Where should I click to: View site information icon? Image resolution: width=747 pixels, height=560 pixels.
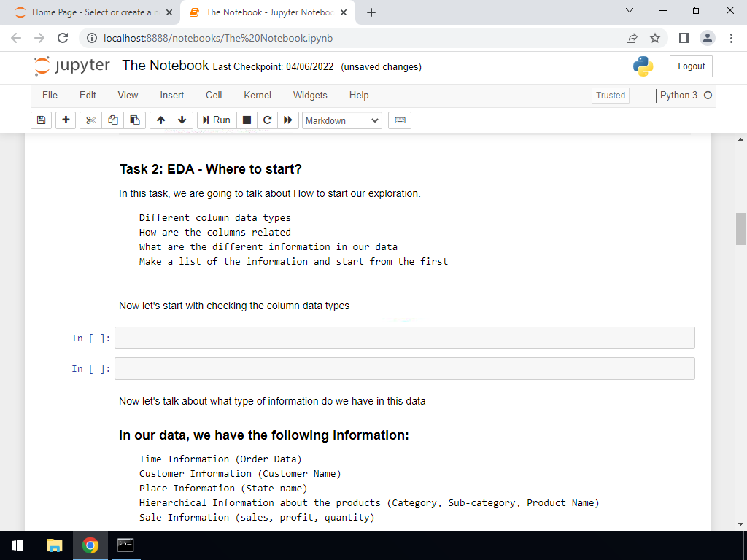[91, 38]
